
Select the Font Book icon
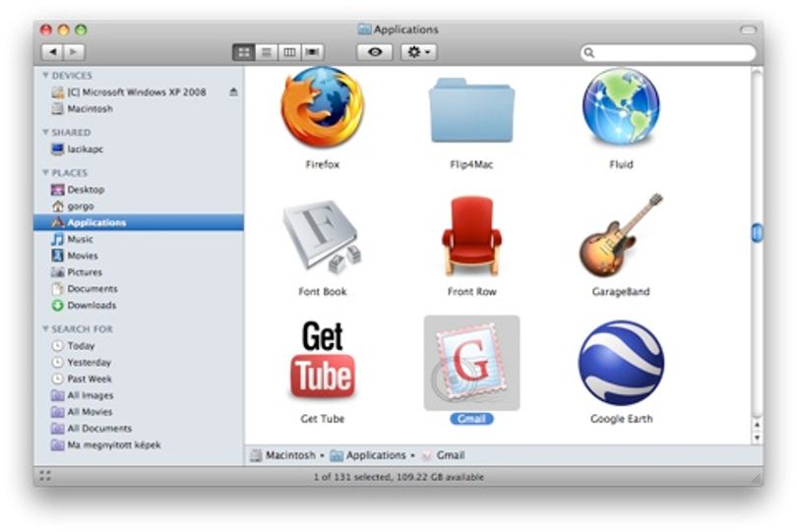[323, 237]
